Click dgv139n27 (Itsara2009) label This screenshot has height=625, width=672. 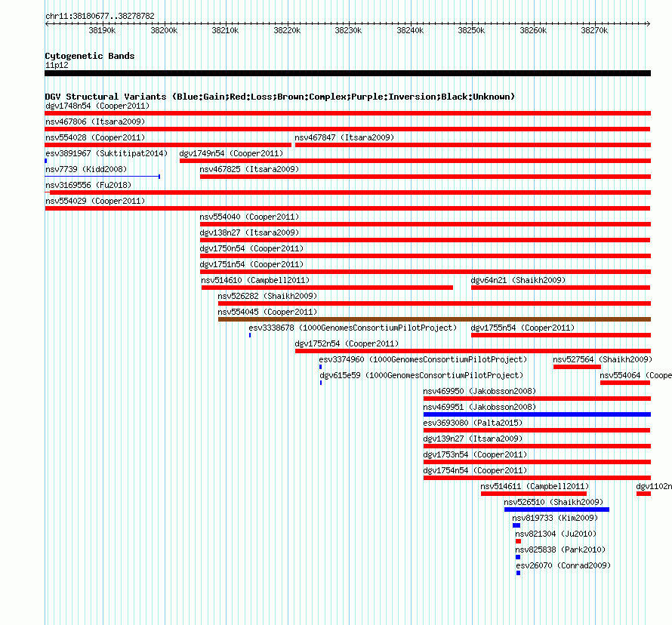(x=473, y=439)
